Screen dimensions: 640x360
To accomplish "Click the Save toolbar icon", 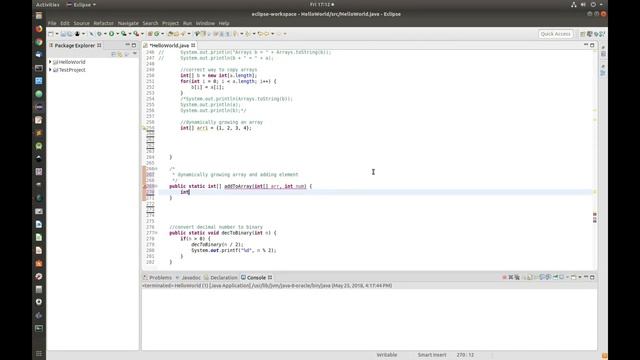I will [63, 34].
